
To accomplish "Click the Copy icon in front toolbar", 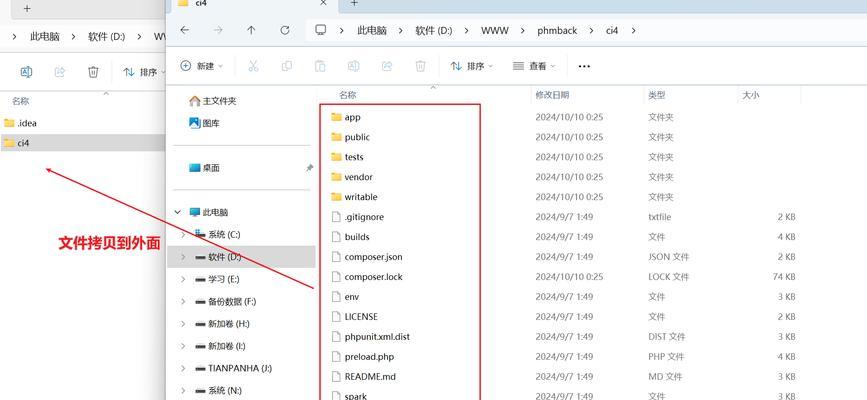I will 286,66.
